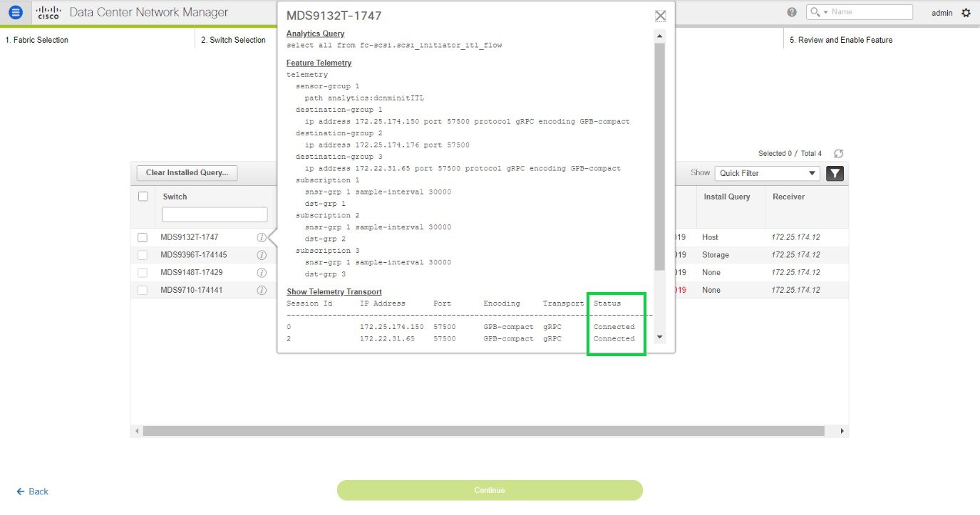This screenshot has height=515, width=980.
Task: Sort by the Install Query column header
Action: tap(727, 197)
